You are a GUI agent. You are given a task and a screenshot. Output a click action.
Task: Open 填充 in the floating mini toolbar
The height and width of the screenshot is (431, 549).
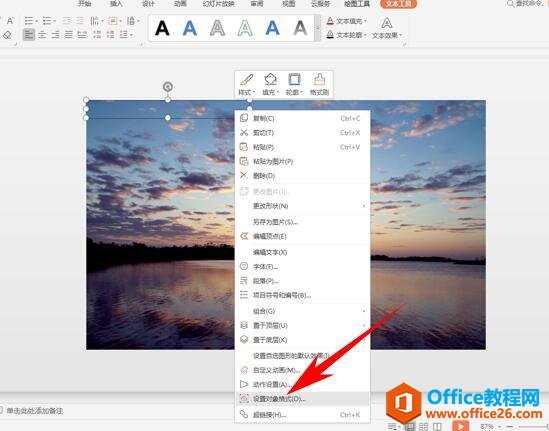(270, 84)
